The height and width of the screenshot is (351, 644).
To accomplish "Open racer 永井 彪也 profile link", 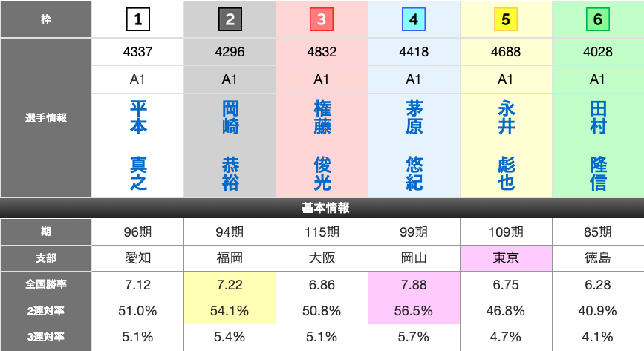I will click(x=506, y=146).
